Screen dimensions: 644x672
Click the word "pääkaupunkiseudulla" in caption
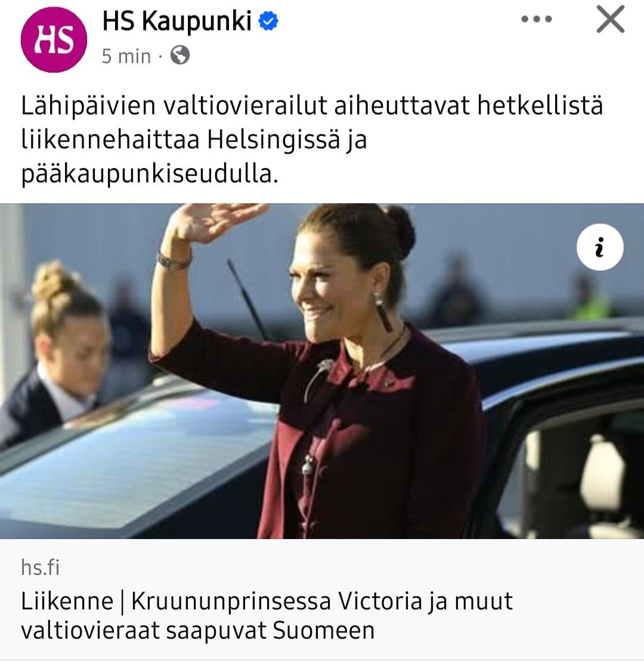[x=150, y=175]
